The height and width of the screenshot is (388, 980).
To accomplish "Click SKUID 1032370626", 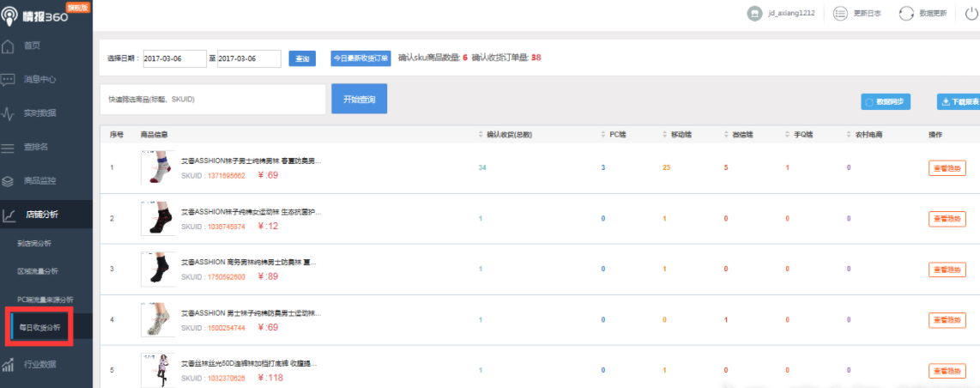I will coord(227,379).
